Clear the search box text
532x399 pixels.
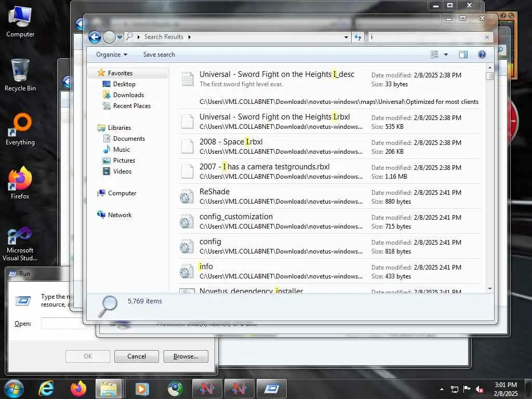coord(487,37)
